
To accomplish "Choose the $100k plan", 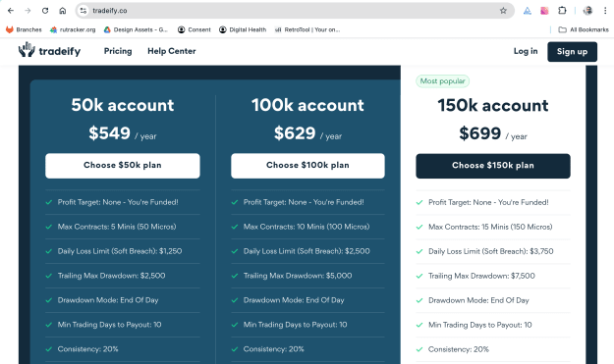I will pyautogui.click(x=307, y=166).
